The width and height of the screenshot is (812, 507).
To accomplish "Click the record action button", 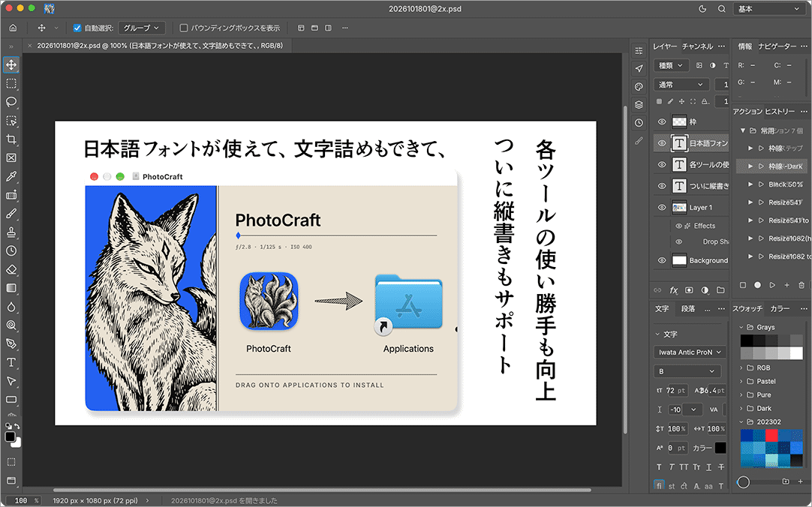I will click(758, 285).
